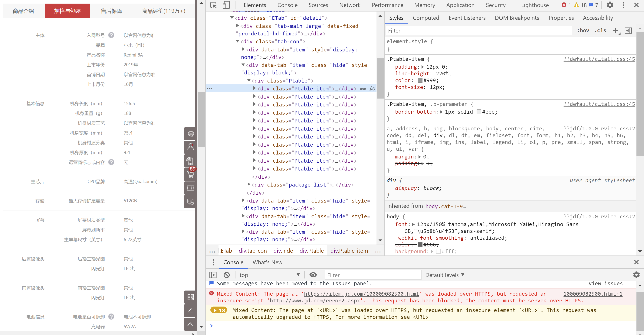Open the console settings gear icon
The image size is (644, 335).
point(636,275)
